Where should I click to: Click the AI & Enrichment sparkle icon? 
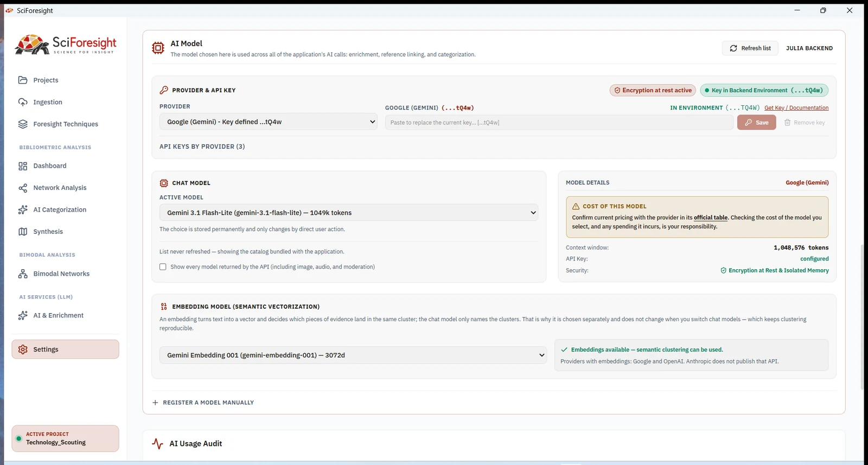[23, 316]
